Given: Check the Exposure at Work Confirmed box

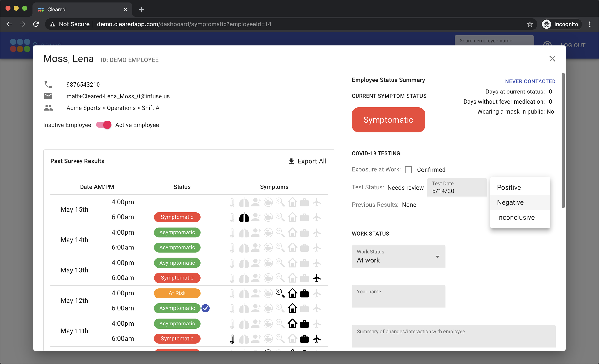Looking at the screenshot, I should (409, 170).
